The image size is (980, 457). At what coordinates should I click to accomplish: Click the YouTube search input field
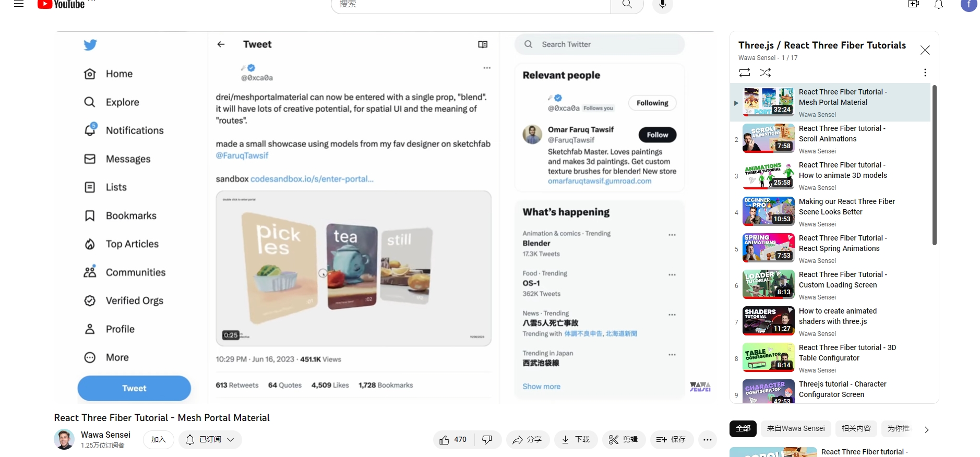pos(471,5)
